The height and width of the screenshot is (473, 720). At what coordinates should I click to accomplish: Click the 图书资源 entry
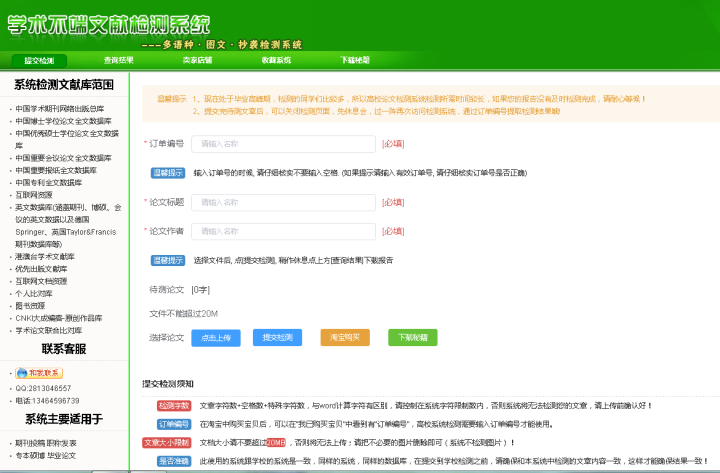click(x=30, y=306)
